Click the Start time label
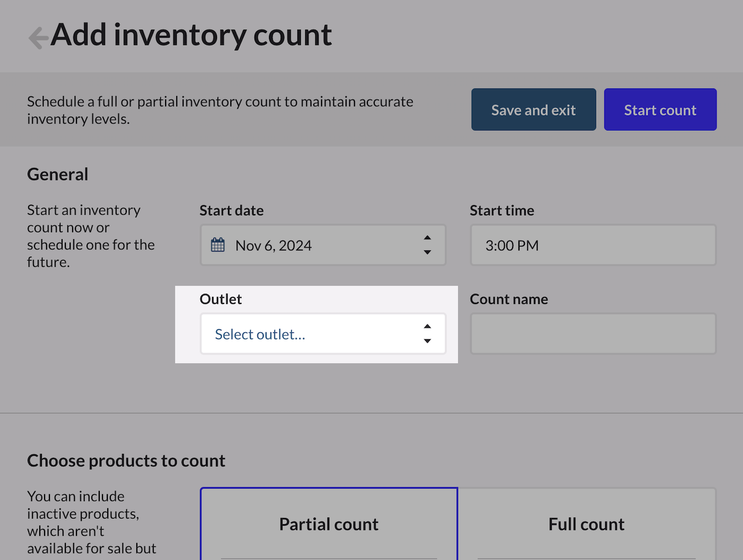 502,211
